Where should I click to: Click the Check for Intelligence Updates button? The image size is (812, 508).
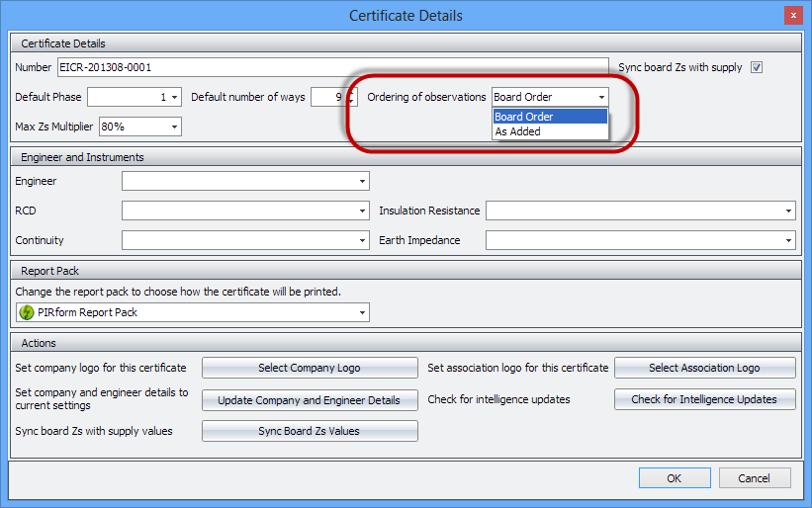tap(704, 399)
